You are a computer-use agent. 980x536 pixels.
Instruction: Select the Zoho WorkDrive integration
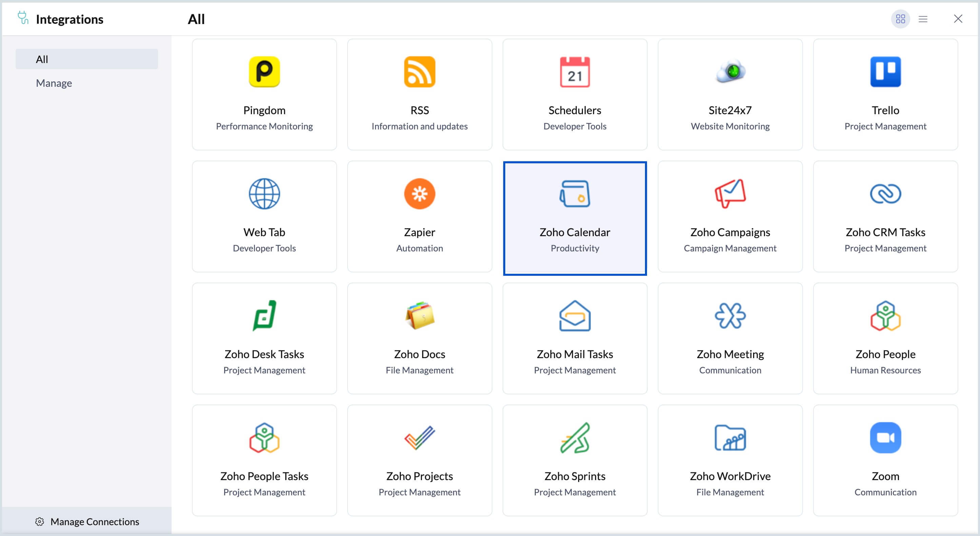point(730,460)
